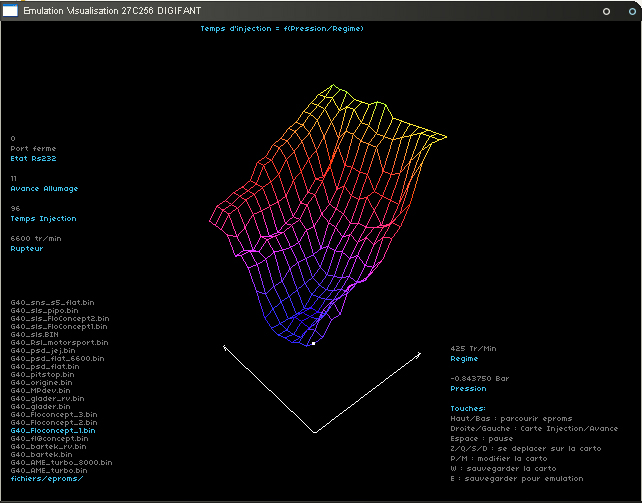642x503 pixels.
Task: Open G40_sns_s5_flat.bin from the list
Action: (52, 302)
